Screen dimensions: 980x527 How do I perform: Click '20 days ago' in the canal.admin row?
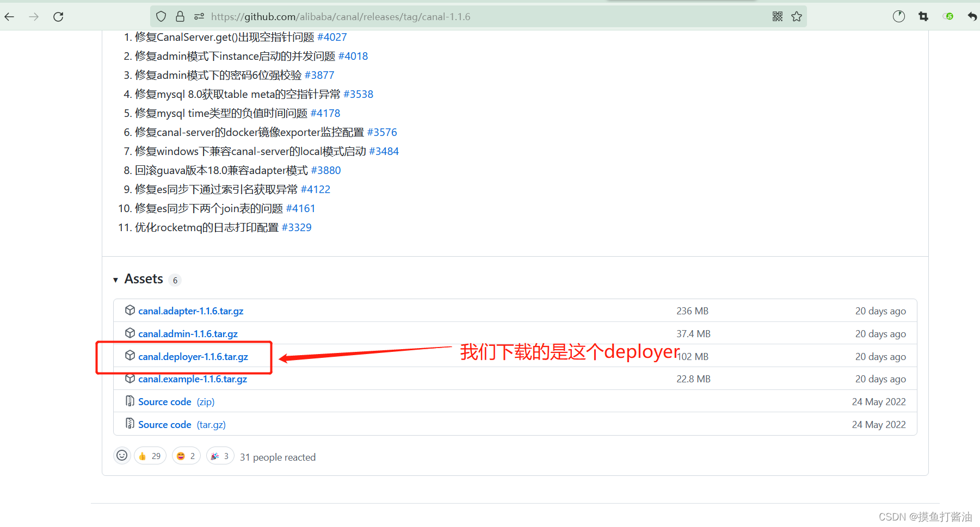(880, 334)
